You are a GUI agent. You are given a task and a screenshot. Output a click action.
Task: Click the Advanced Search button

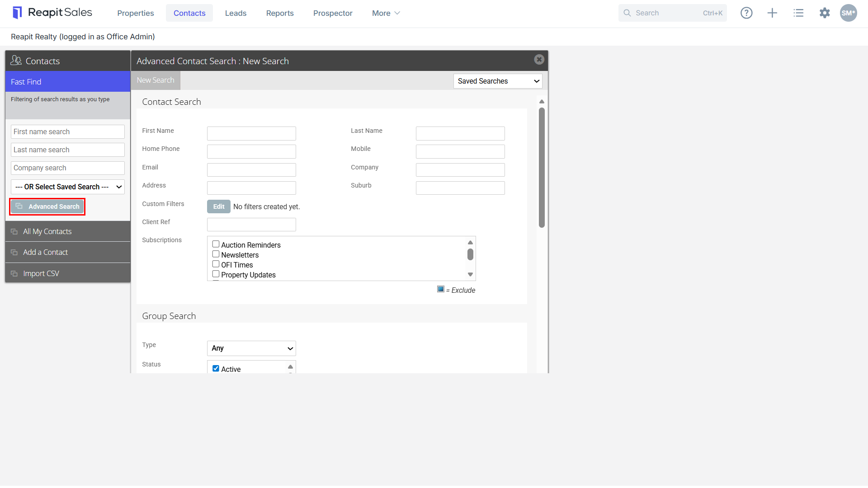[47, 206]
